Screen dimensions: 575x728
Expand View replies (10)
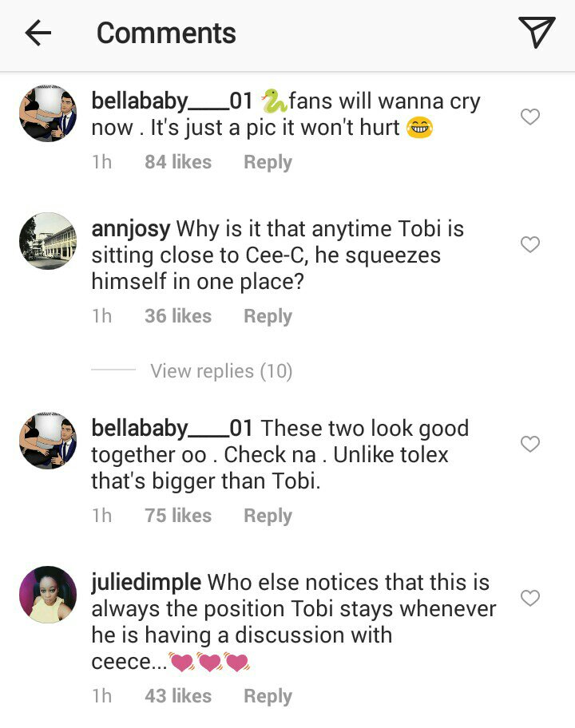tap(221, 371)
